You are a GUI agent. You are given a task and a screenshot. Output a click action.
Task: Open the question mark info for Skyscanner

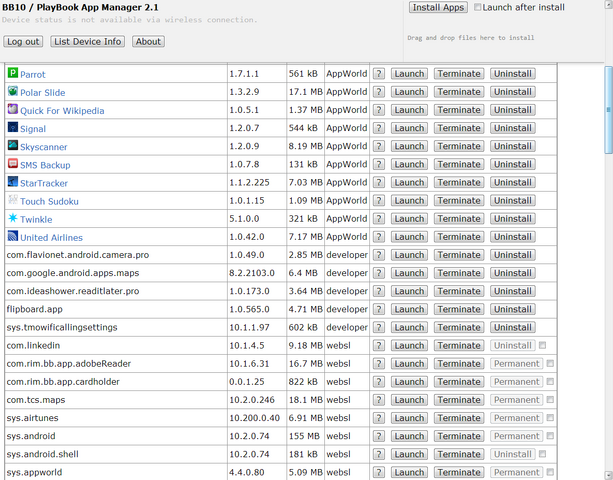tap(378, 146)
